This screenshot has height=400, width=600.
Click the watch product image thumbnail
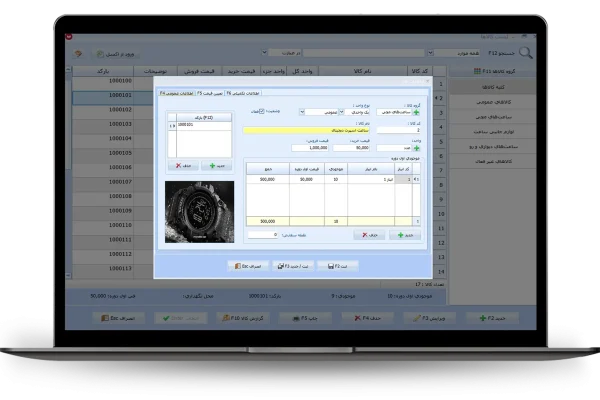pos(199,212)
